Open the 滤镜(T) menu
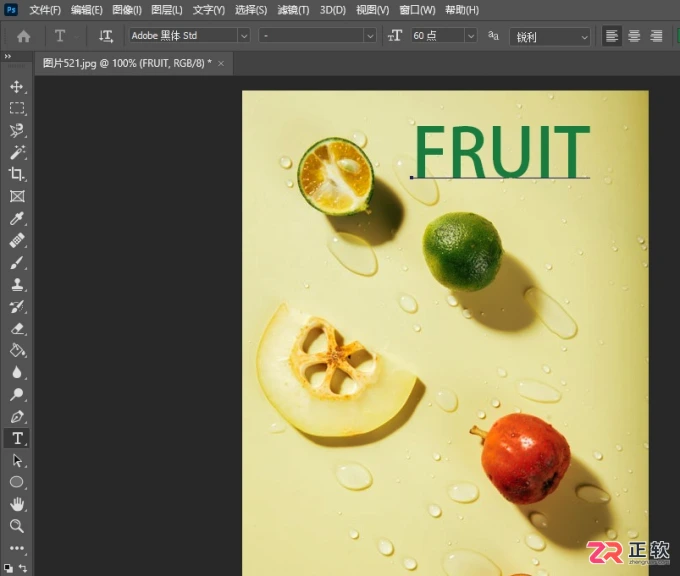Screen dimensions: 680x576 point(293,10)
